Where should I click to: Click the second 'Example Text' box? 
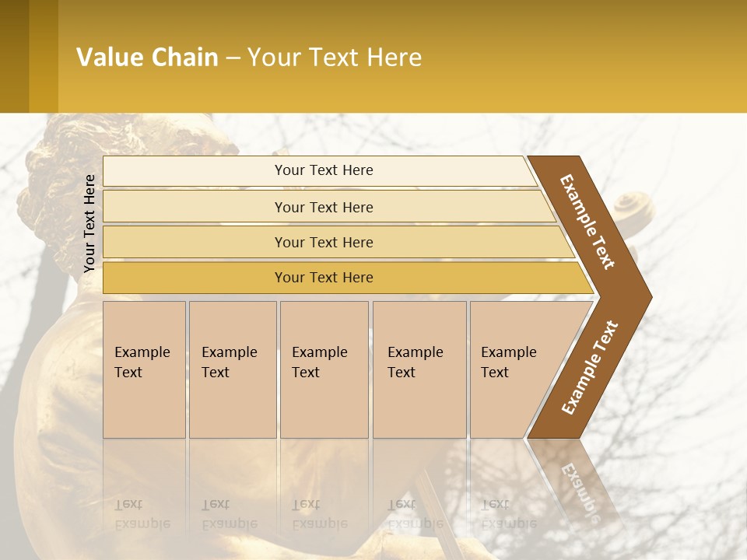click(x=233, y=369)
